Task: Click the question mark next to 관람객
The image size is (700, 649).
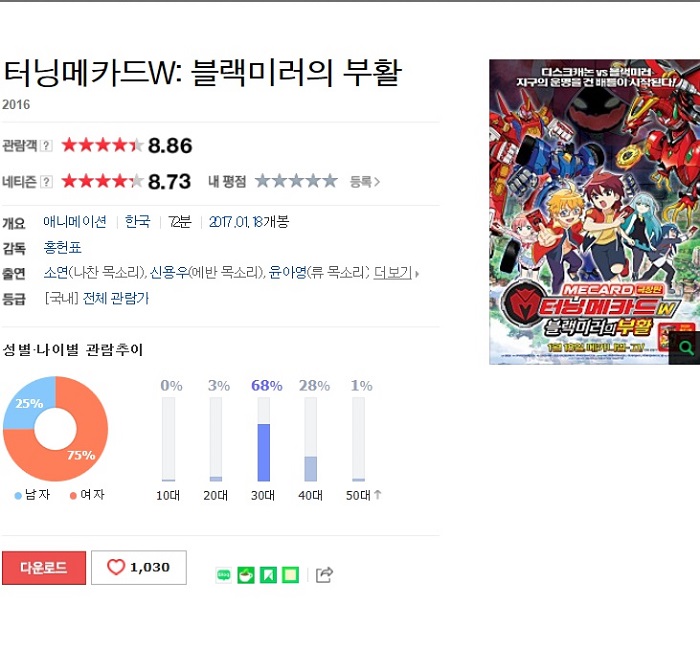Action: click(46, 146)
